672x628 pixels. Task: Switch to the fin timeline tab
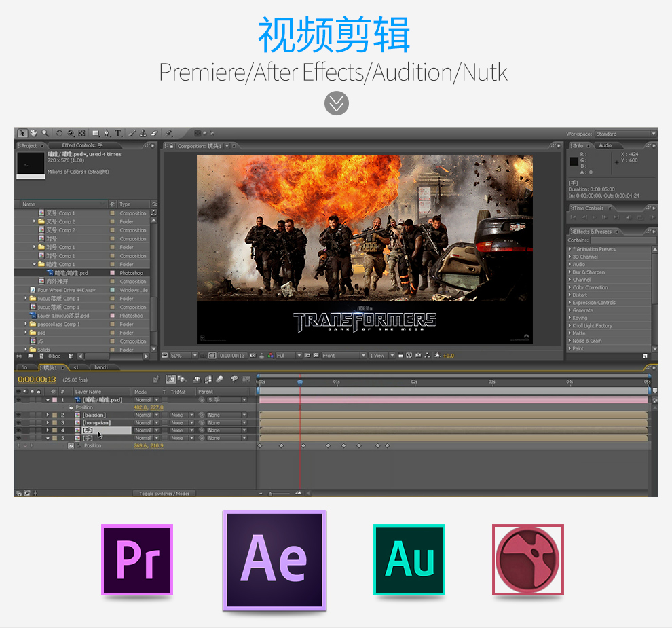tap(24, 367)
